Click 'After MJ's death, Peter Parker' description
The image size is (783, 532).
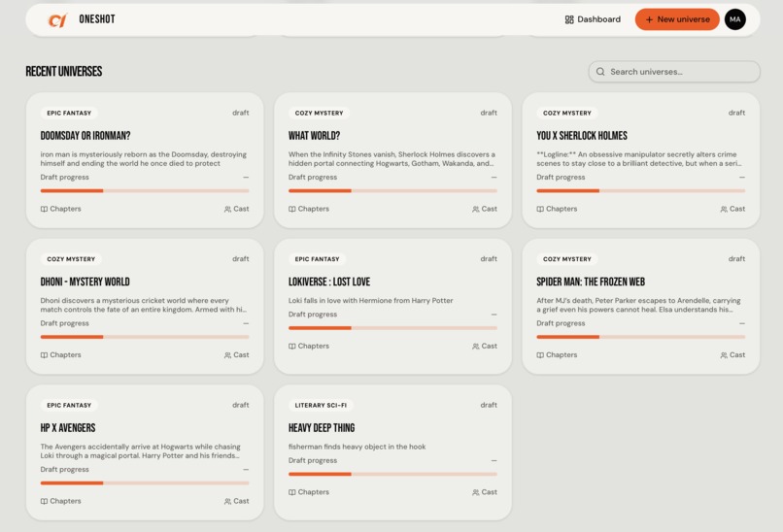coord(638,305)
